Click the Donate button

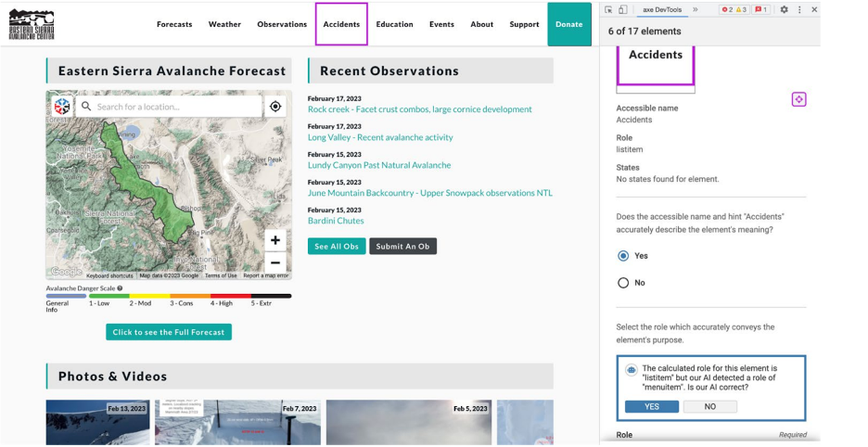coord(568,24)
